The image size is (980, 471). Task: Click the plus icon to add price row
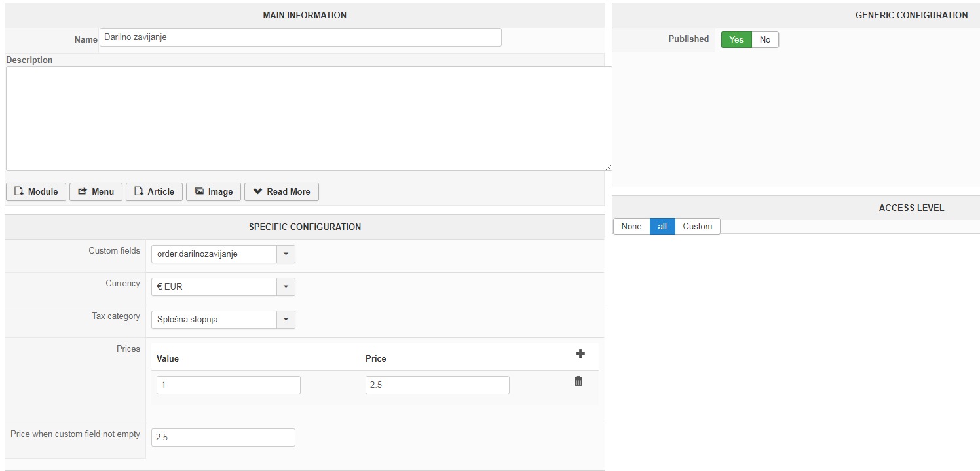[x=580, y=354]
